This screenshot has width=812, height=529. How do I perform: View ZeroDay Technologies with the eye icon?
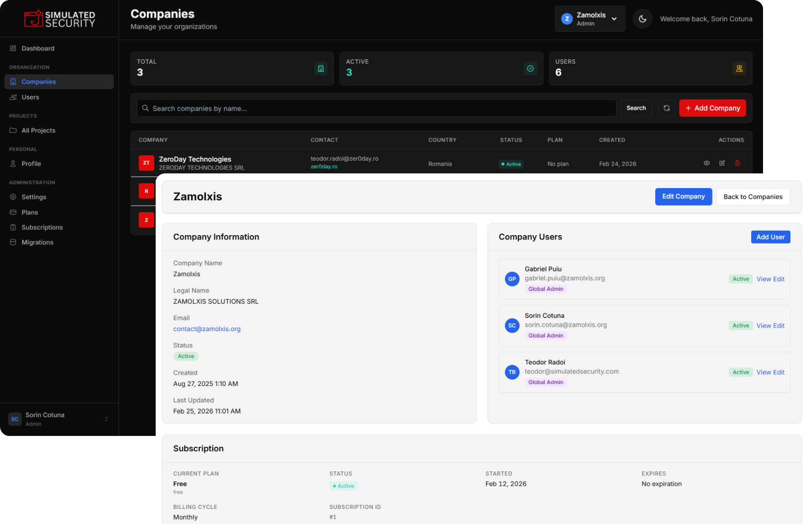pyautogui.click(x=706, y=163)
